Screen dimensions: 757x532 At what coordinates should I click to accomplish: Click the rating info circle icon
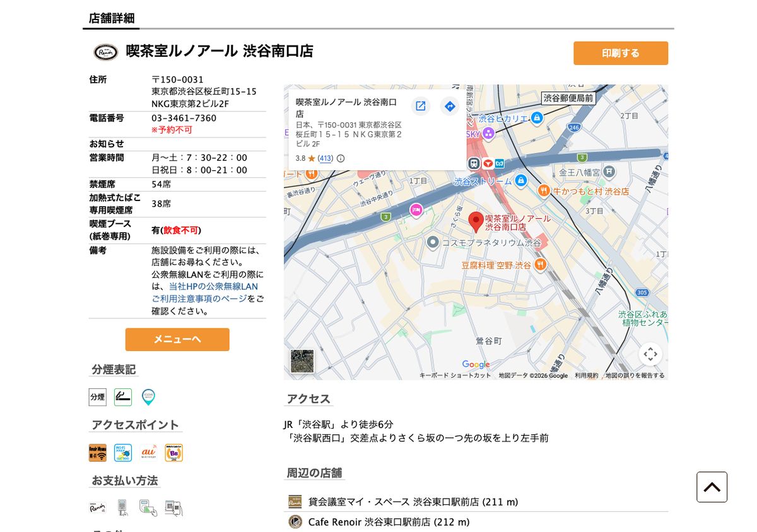[341, 158]
